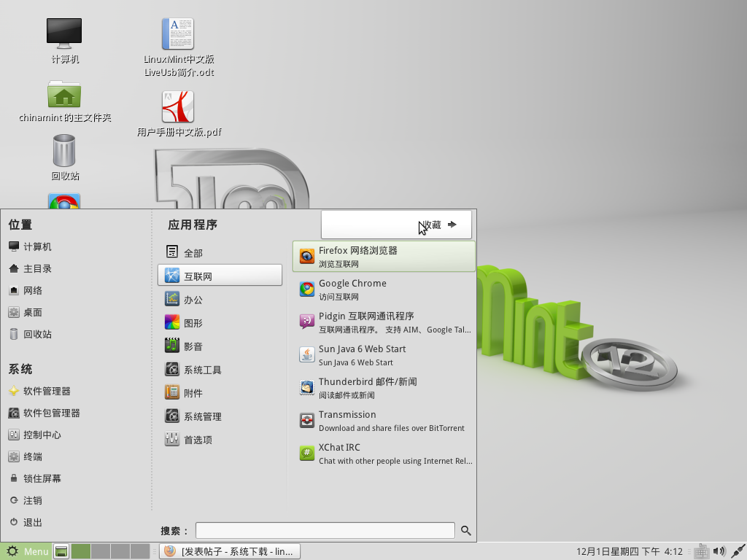This screenshot has width=747, height=560.
Task: Select the 影音 category
Action: (x=220, y=346)
